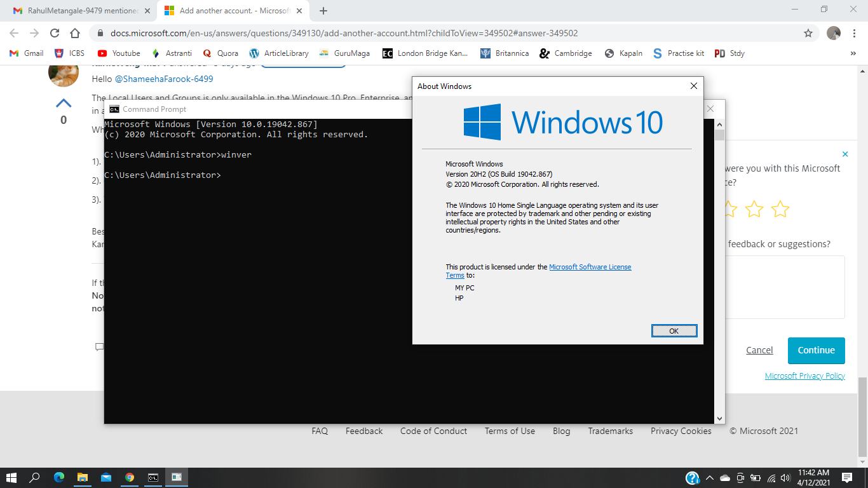Expand the hidden bookmarks overflow chevron
The height and width of the screenshot is (488, 868).
[853, 53]
